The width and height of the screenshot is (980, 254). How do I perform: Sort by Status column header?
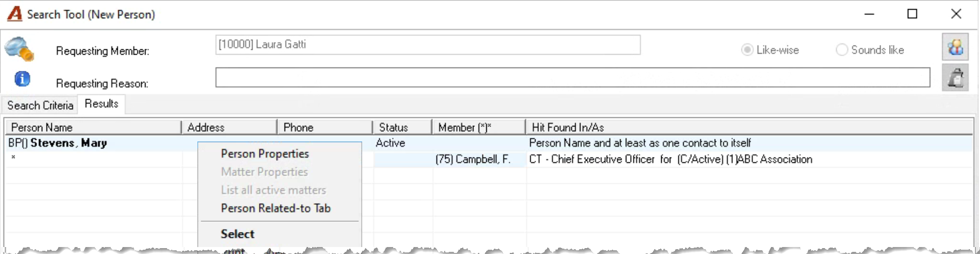pyautogui.click(x=402, y=128)
